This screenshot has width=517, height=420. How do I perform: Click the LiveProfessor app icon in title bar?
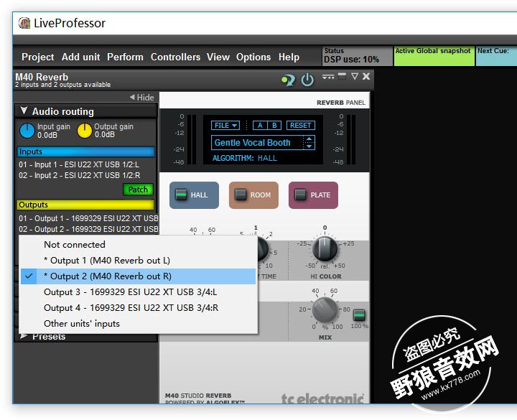click(x=24, y=23)
